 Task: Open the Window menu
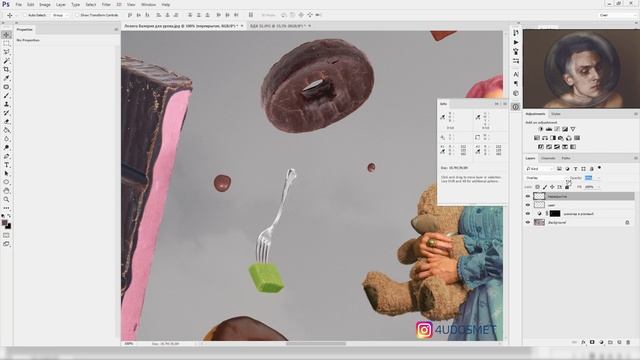click(149, 4)
